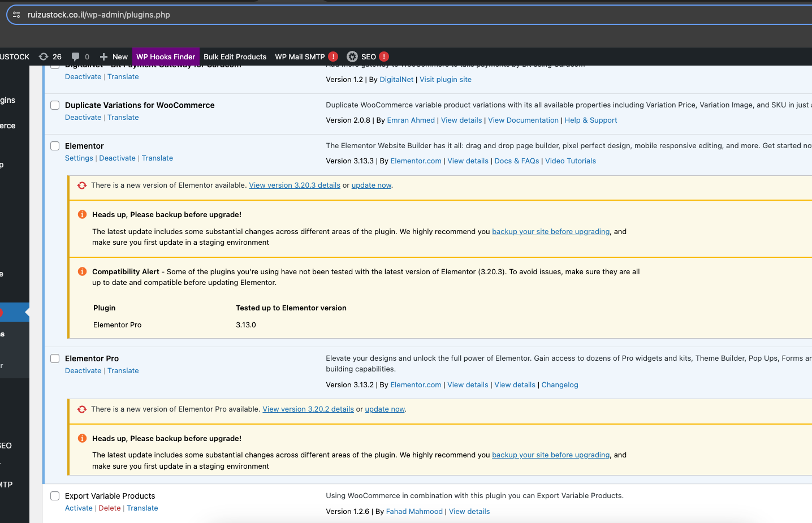
Task: Open WP Hooks Finder menu
Action: point(166,57)
